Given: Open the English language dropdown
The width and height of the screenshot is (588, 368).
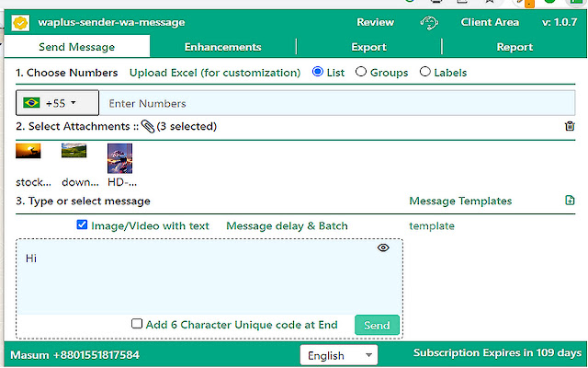Looking at the screenshot, I should click(339, 355).
